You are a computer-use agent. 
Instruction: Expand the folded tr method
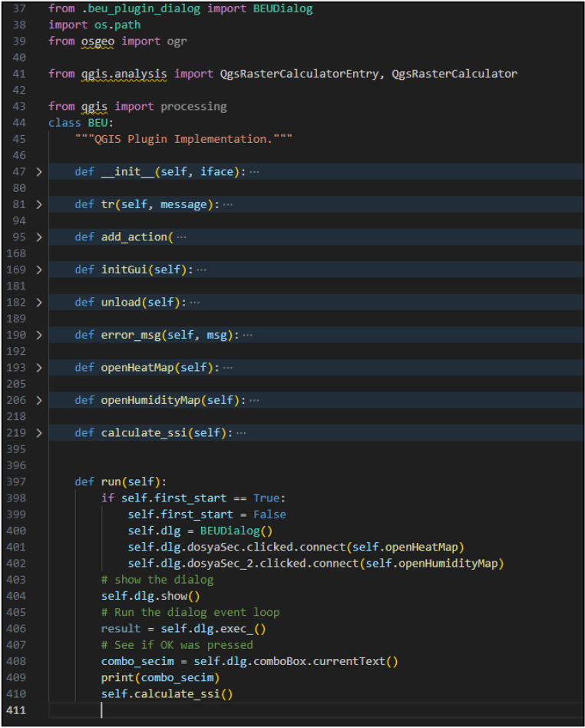pyautogui.click(x=39, y=204)
